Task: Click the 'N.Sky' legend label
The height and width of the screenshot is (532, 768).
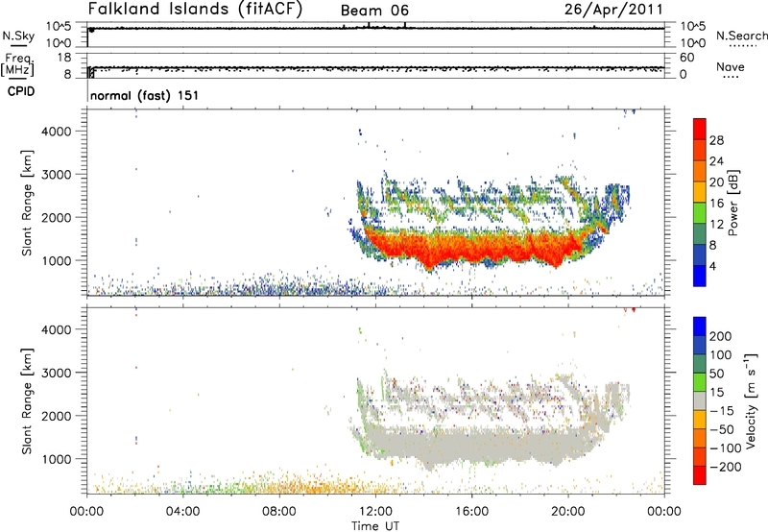Action: 18,36
